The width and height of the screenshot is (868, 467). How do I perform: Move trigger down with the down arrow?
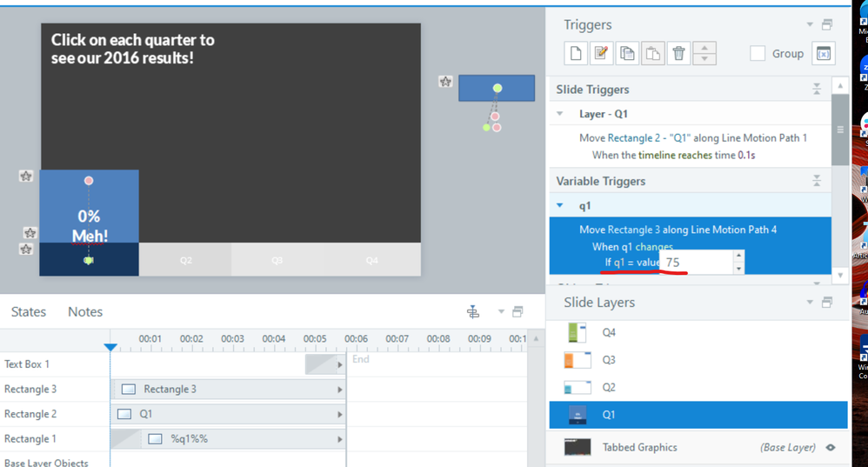point(704,59)
